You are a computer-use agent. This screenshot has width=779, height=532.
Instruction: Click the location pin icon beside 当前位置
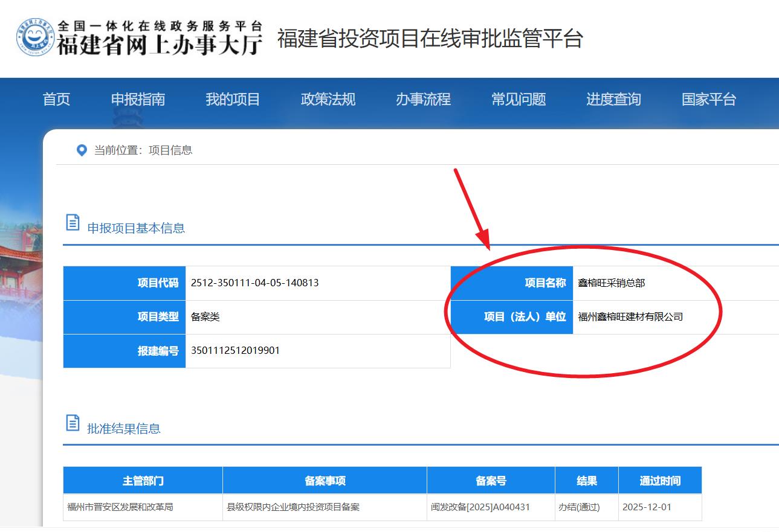(x=82, y=150)
